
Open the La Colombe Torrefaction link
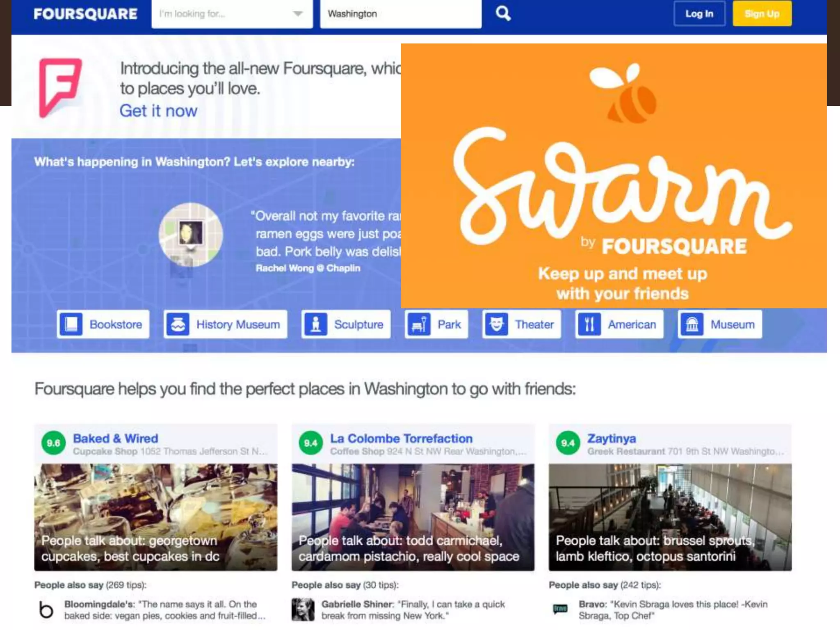point(402,438)
